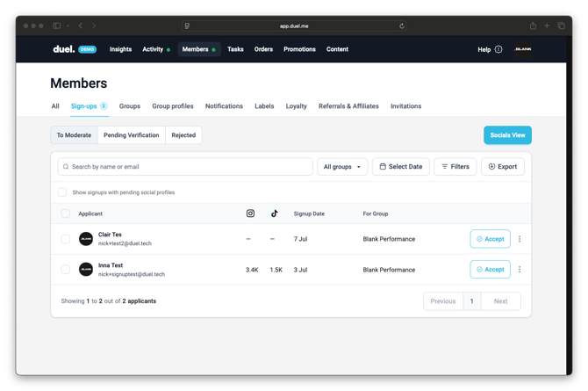Image resolution: width=588 pixels, height=391 pixels.
Task: Tick the select-all applicants checkbox
Action: [x=65, y=214]
